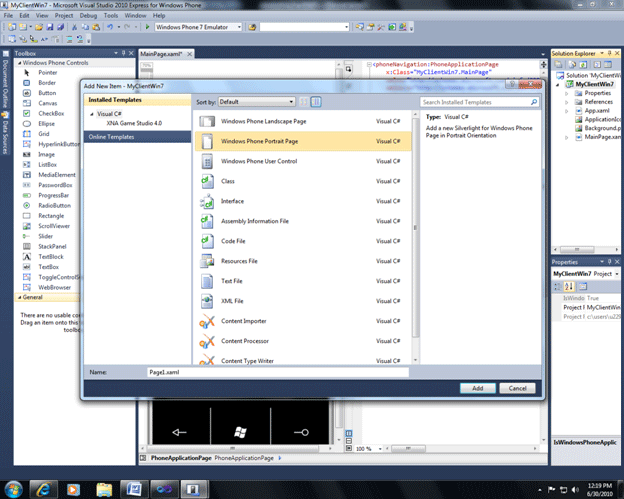
Task: Select the Grid control in Toolbox
Action: coord(44,134)
